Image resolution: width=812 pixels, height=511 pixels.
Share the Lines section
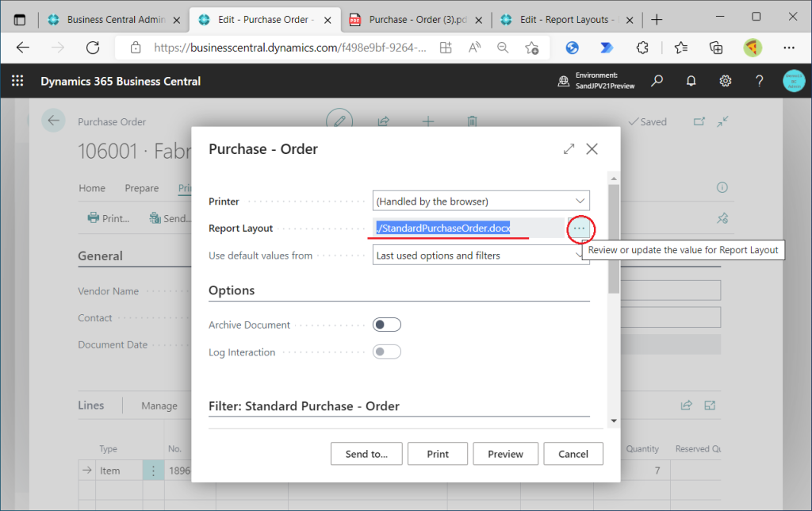pos(686,405)
